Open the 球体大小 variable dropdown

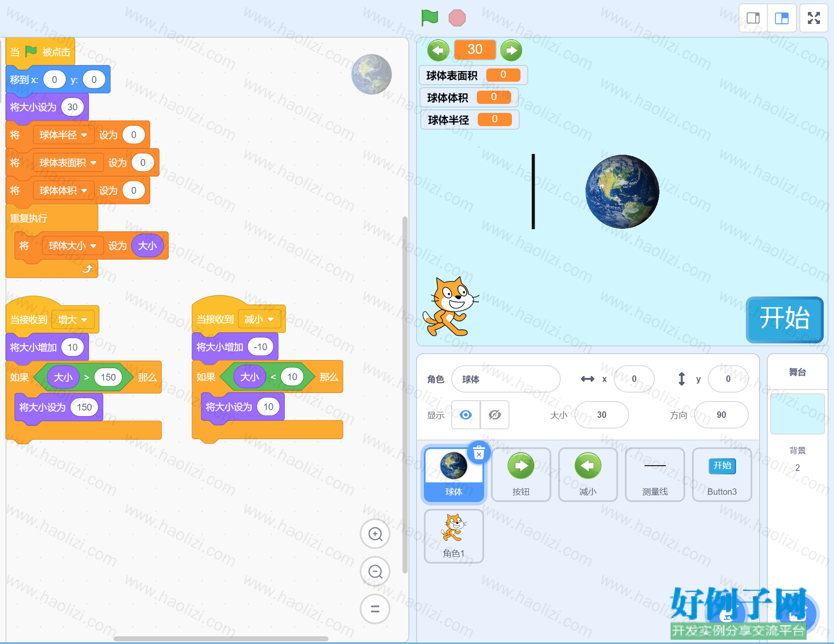pyautogui.click(x=73, y=246)
